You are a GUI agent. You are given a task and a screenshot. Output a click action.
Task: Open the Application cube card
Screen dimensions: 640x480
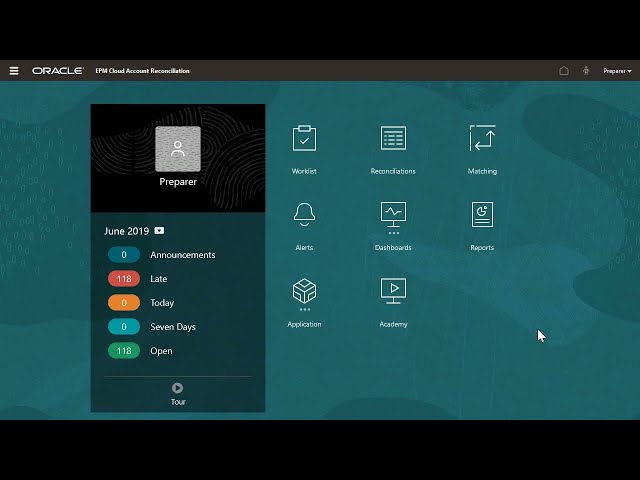pos(304,303)
